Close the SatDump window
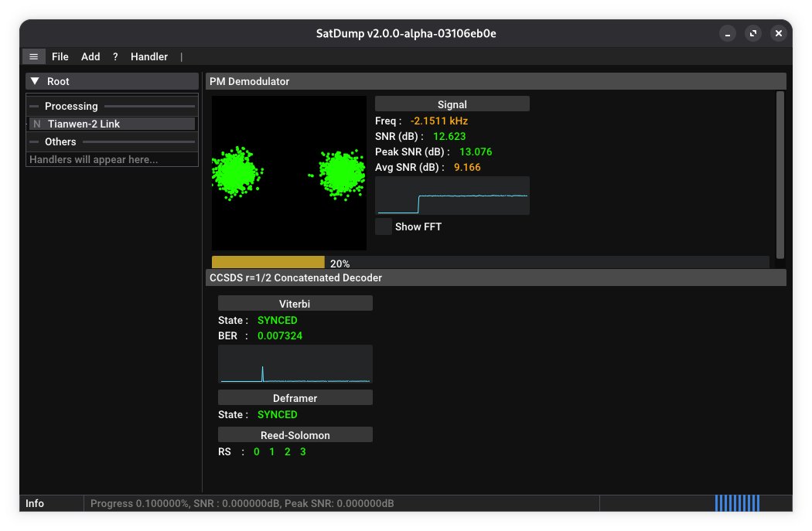Screen dimensions: 812x531 778,34
